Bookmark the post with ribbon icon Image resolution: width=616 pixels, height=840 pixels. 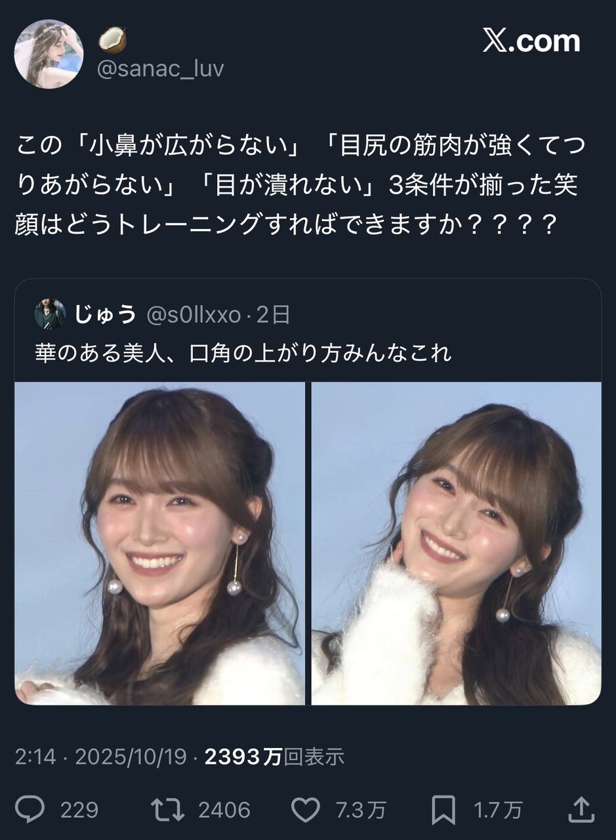[444, 810]
